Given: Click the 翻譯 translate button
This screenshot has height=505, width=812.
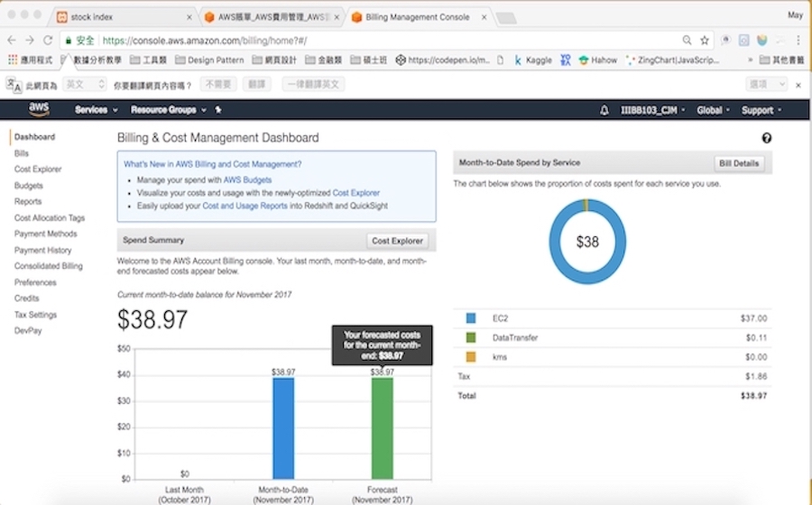Looking at the screenshot, I should coord(257,85).
